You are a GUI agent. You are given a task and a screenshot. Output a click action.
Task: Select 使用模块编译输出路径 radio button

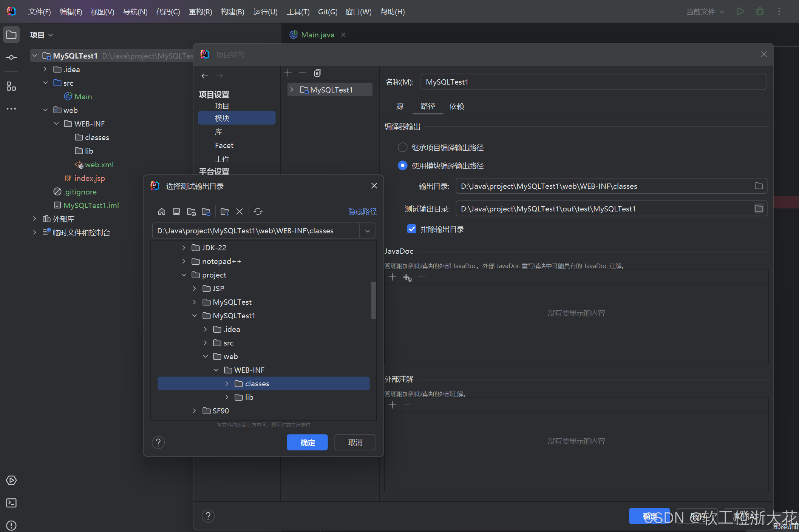click(403, 165)
